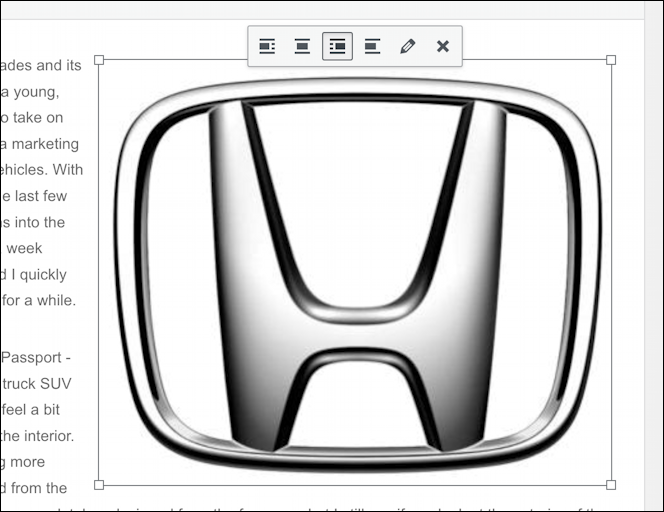Click the text line "take on"
Screen dimensions: 664x512
38,118
